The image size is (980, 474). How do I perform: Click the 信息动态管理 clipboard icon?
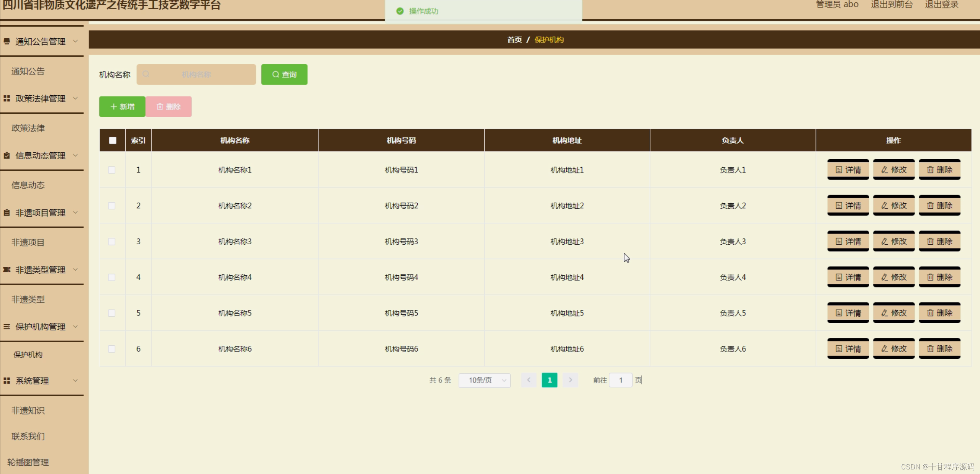click(7, 155)
